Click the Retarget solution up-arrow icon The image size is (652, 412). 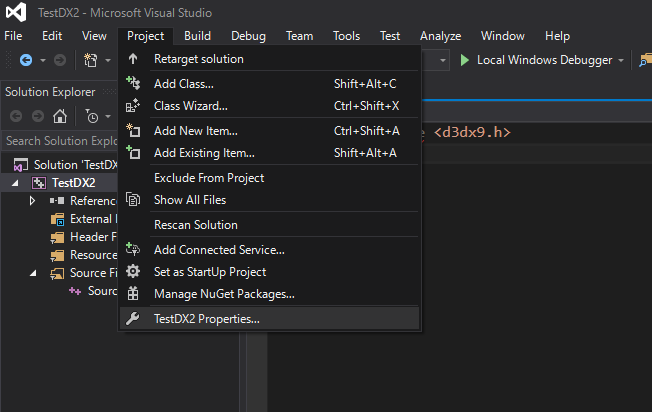tap(133, 59)
